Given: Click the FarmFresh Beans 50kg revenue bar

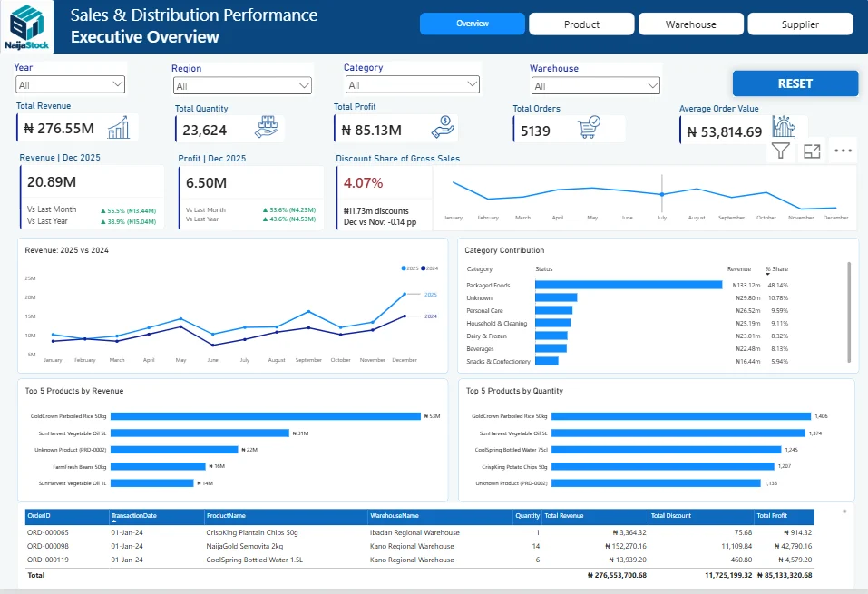Looking at the screenshot, I should point(158,467).
